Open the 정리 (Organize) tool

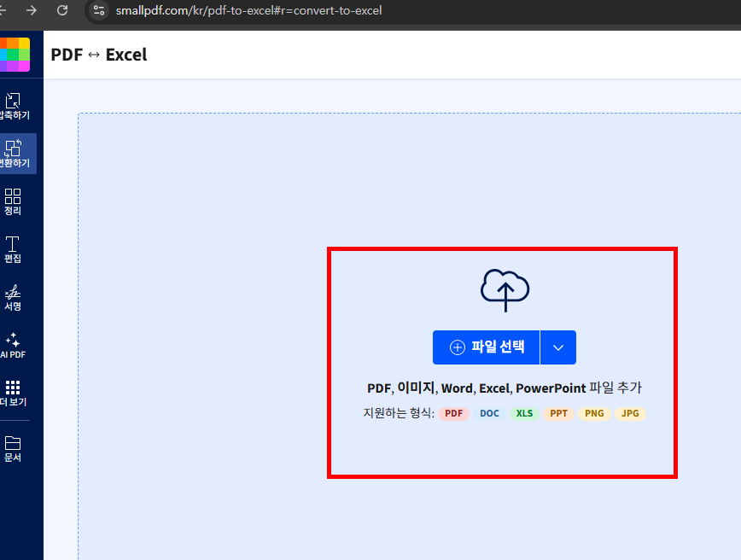14,201
